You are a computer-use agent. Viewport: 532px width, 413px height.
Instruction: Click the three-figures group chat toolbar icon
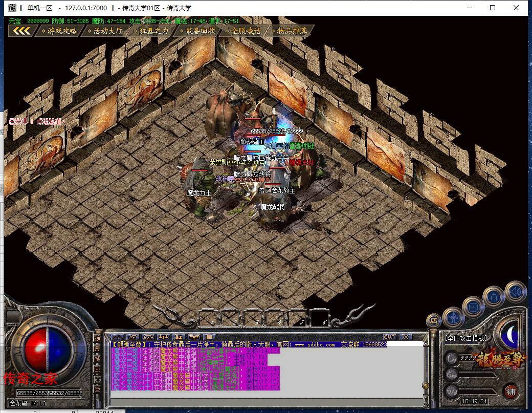coord(163,337)
